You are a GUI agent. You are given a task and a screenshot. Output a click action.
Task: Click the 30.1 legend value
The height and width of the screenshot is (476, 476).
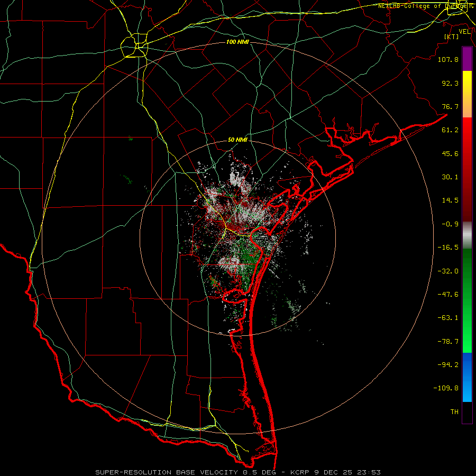point(450,177)
